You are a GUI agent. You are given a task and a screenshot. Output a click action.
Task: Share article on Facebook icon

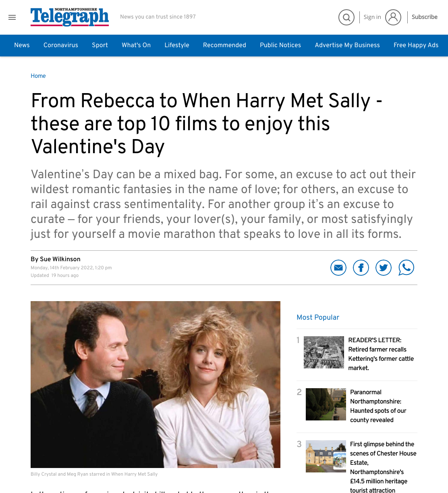(x=361, y=268)
